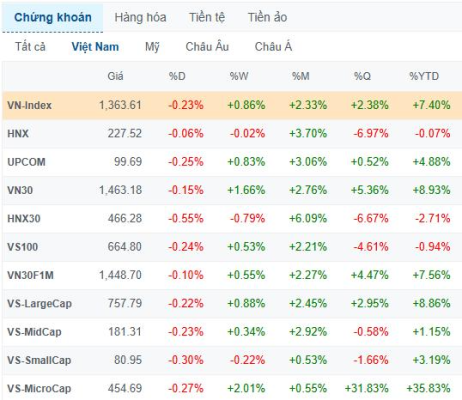Select VS-LargeCap index

[x=39, y=304]
